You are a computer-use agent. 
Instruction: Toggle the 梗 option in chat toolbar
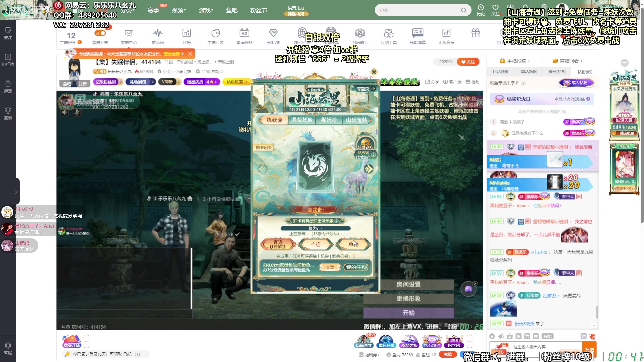[536, 336]
